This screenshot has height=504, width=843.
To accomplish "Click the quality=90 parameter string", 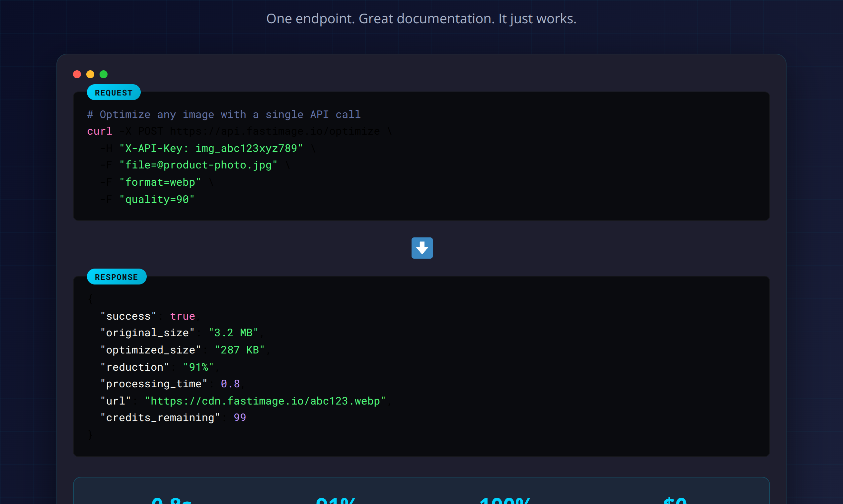I will pyautogui.click(x=157, y=199).
